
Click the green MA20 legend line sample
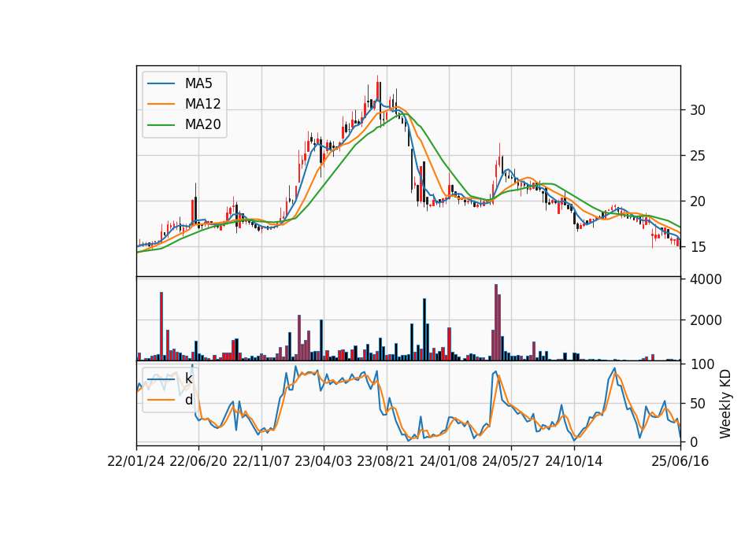[x=161, y=125]
